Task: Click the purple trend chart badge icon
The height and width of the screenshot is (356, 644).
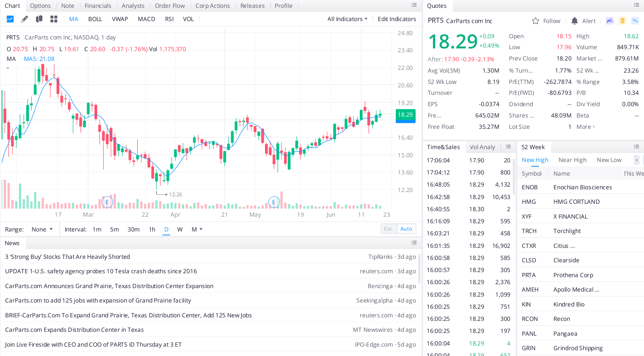Action: click(x=610, y=21)
